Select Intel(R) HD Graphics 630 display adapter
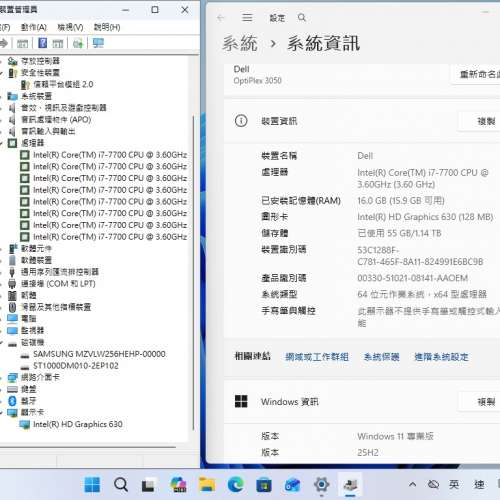500x500 pixels. [78, 424]
